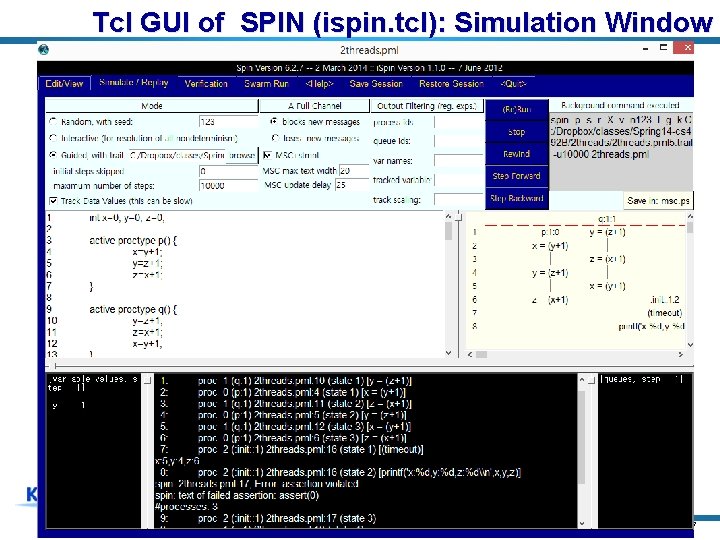720x540 pixels.
Task: Click MSC max text width field
Action: pos(354,170)
